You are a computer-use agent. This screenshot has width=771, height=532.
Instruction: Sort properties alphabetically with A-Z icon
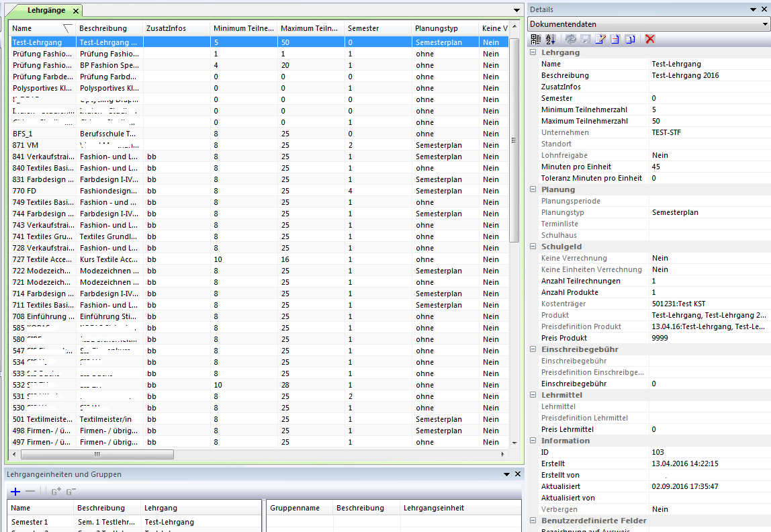pos(550,39)
